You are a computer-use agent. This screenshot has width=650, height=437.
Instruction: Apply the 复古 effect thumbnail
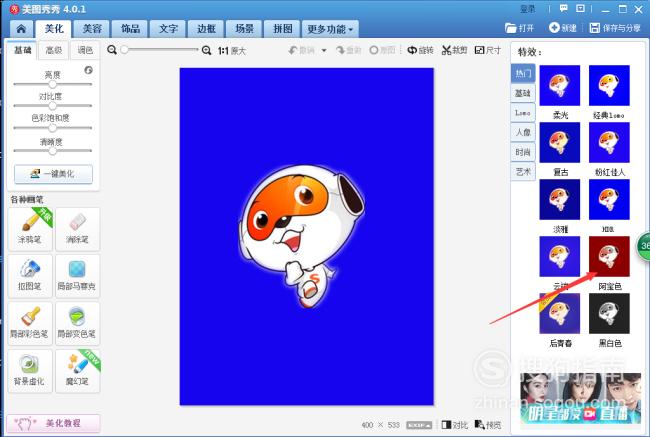pos(560,142)
